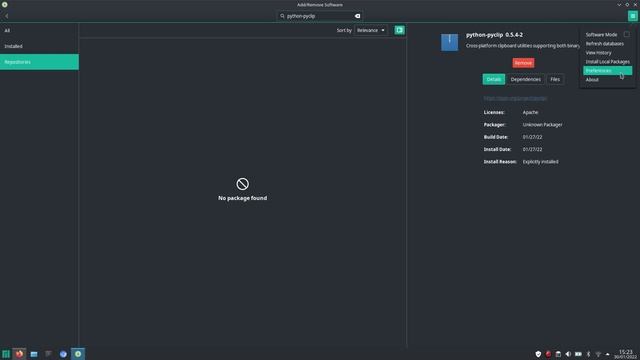Open the terminal icon in the taskbar
Image resolution: width=640 pixels, height=360 pixels.
pyautogui.click(x=48, y=354)
